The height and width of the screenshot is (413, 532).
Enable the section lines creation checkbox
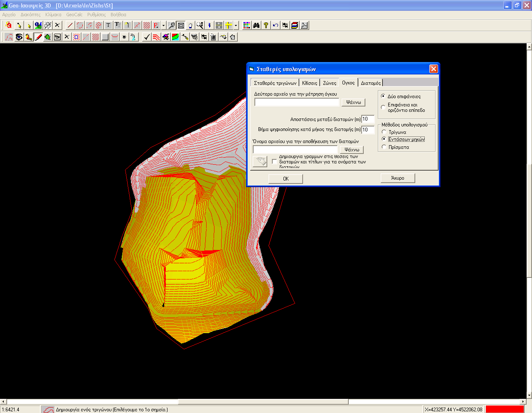click(x=274, y=161)
